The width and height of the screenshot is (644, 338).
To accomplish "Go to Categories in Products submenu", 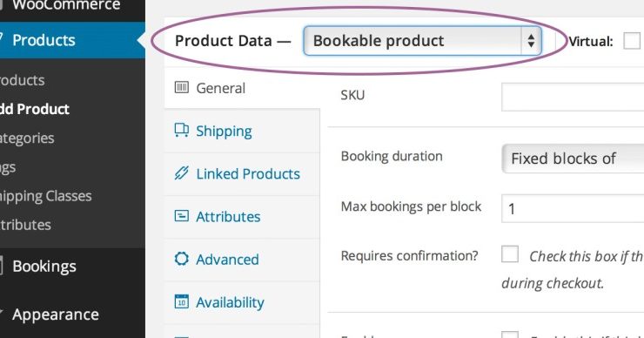I will [x=27, y=139].
